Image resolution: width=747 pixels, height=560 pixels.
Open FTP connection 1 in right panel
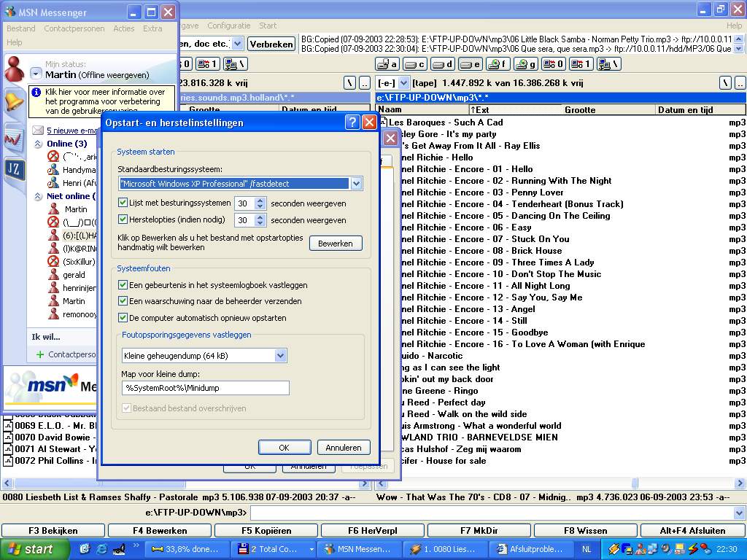[581, 64]
